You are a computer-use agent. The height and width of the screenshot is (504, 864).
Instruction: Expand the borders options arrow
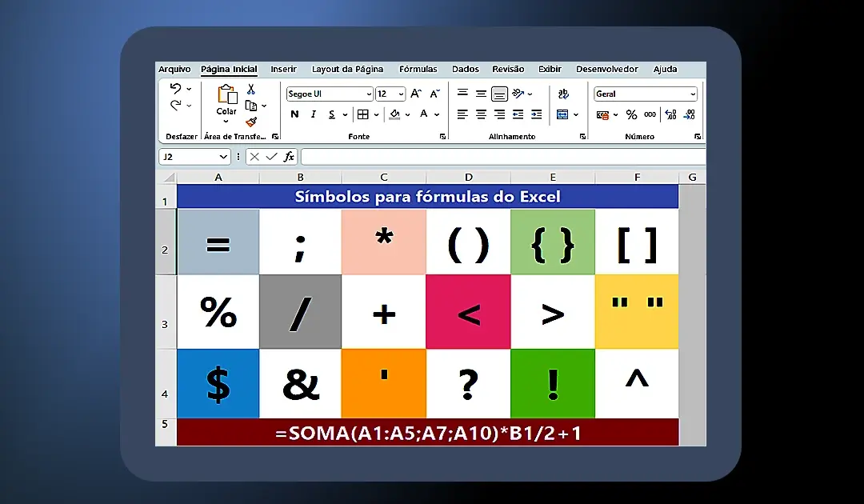(376, 115)
